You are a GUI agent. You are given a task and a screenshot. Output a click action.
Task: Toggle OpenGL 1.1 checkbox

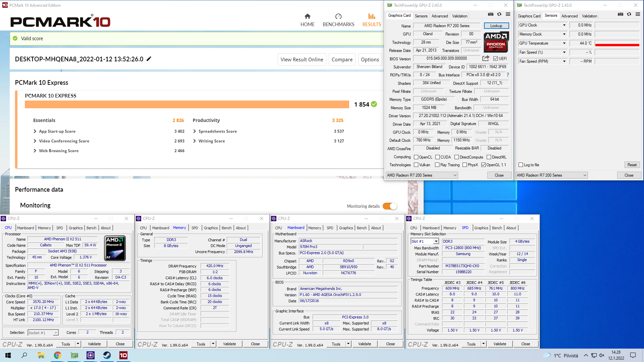[483, 165]
